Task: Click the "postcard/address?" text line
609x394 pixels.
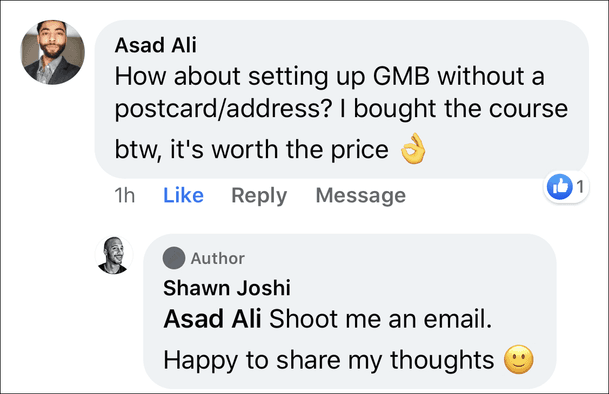Action: [x=223, y=109]
